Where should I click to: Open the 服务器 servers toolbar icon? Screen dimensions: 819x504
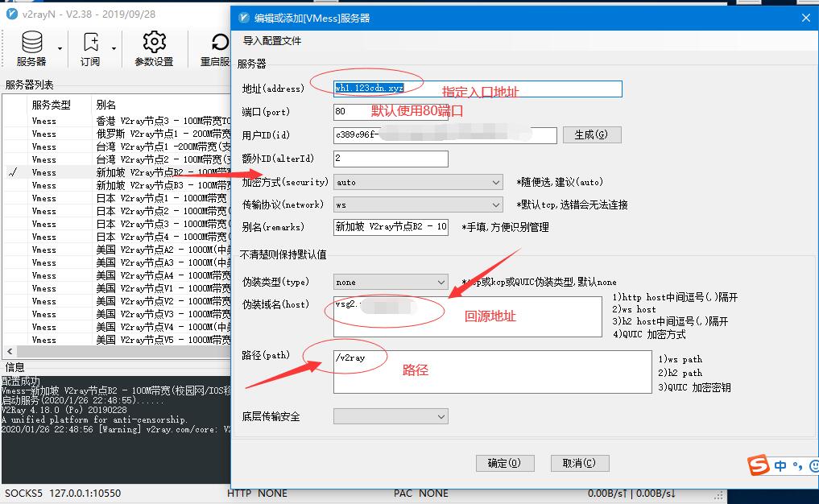(32, 48)
